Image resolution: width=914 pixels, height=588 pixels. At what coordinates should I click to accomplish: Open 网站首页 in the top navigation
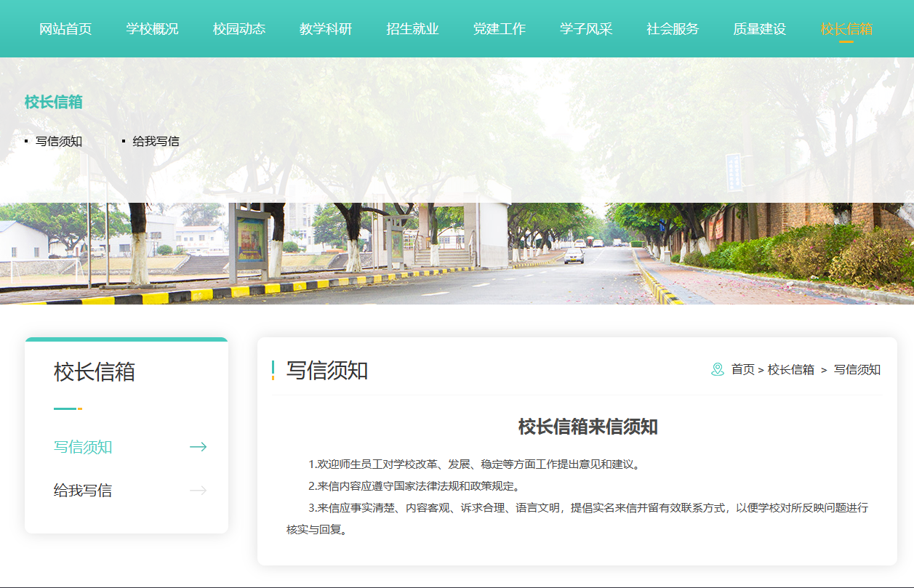(65, 29)
